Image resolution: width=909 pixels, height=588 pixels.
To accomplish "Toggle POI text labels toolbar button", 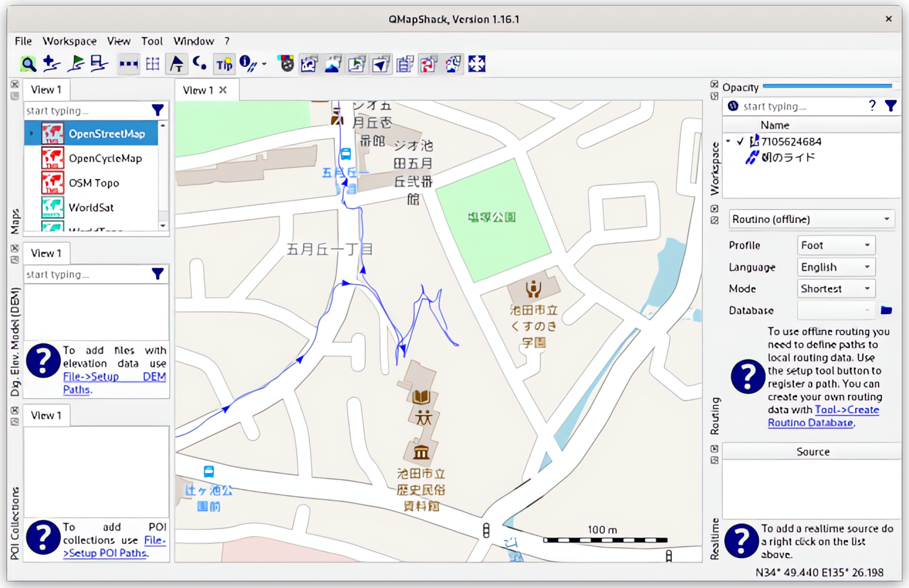I will [x=176, y=64].
